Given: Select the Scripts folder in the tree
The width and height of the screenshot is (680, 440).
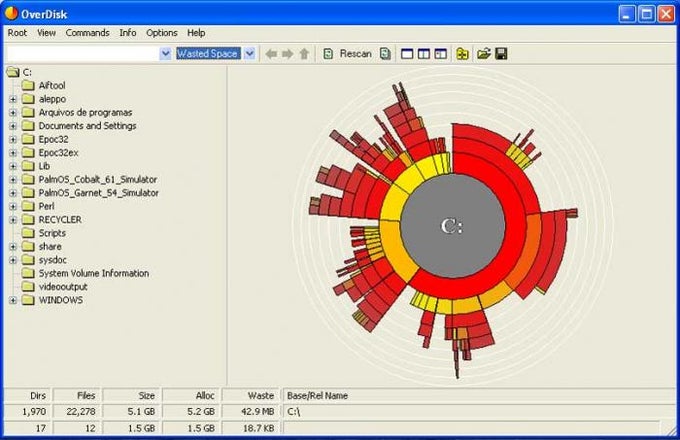Looking at the screenshot, I should tap(54, 233).
